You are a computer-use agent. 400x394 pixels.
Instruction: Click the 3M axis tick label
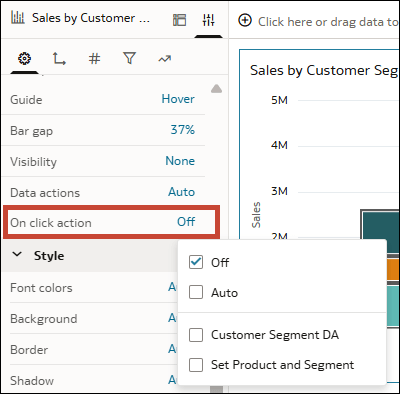point(279,191)
